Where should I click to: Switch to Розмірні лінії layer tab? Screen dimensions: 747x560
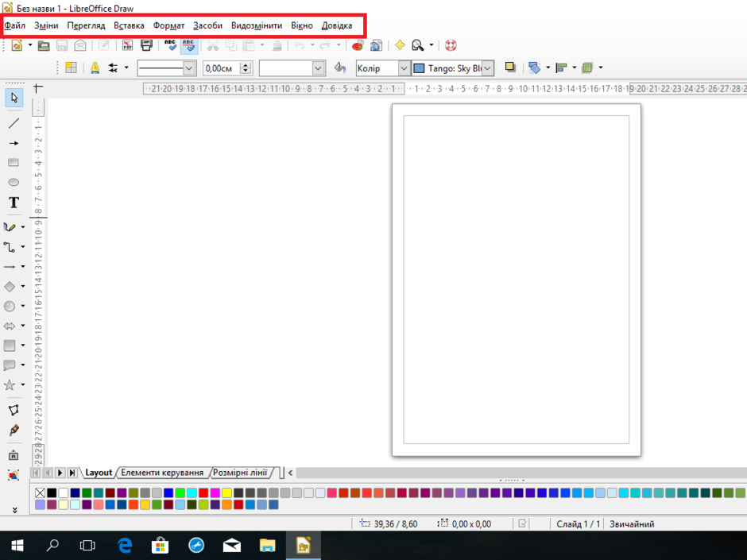tap(240, 473)
